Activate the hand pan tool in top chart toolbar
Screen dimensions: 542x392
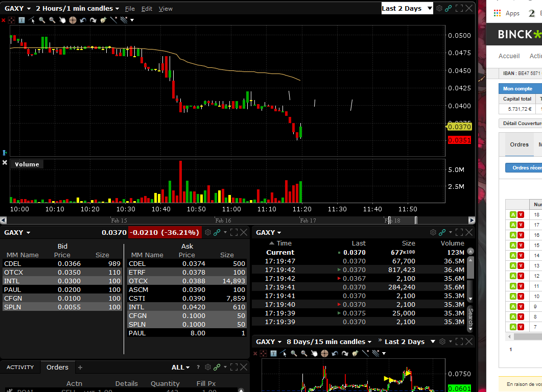tap(62, 20)
